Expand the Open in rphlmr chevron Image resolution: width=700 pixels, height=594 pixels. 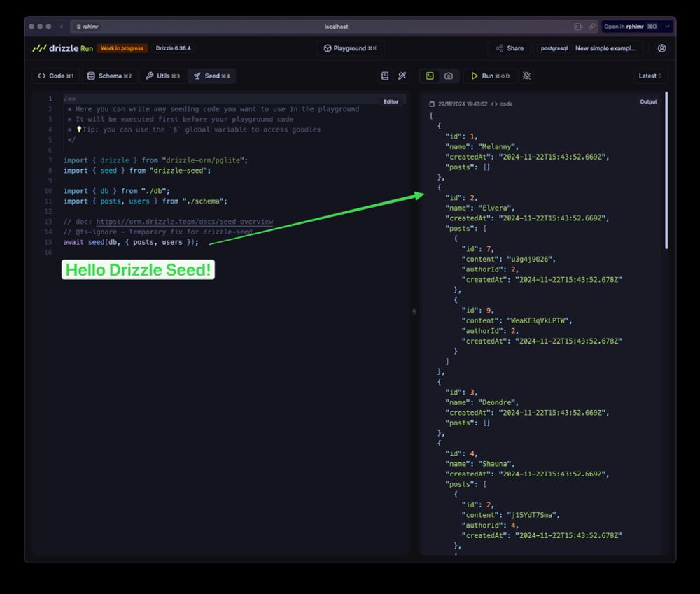(667, 27)
